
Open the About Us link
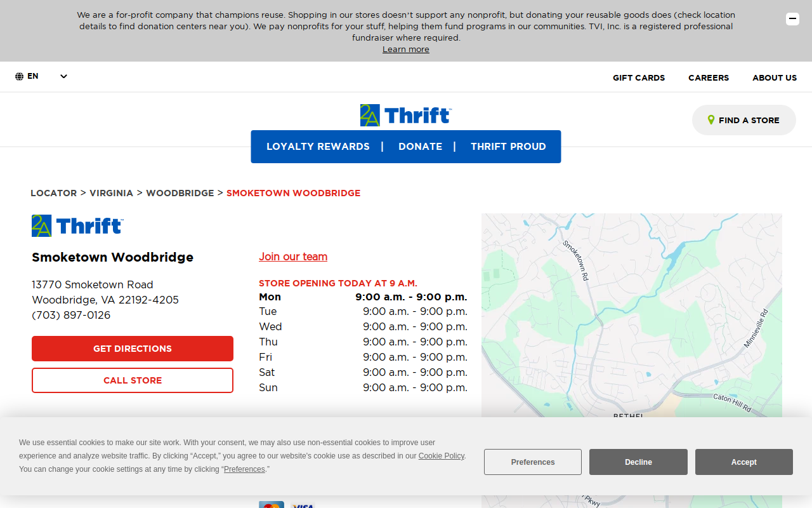click(775, 77)
